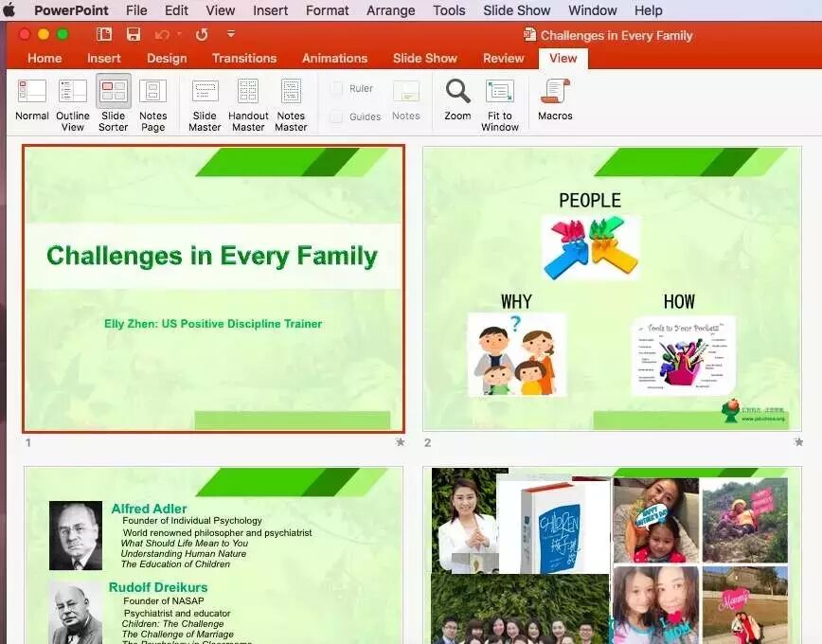The image size is (822, 644).
Task: Click the Challenges in Every Family window title
Action: tap(616, 35)
